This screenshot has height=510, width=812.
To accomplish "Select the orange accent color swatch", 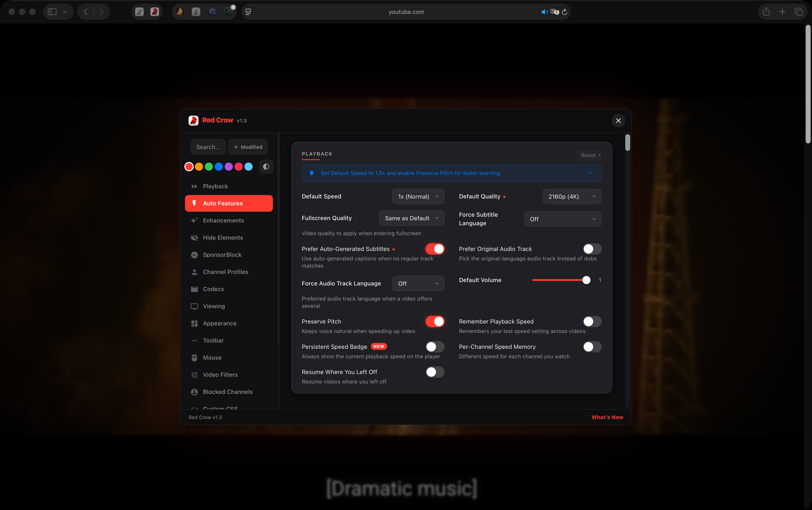I will pos(199,166).
